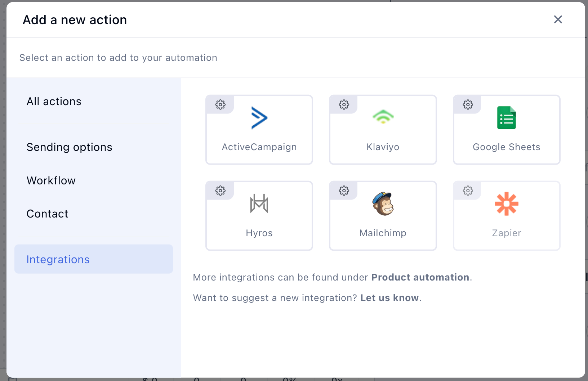Image resolution: width=588 pixels, height=381 pixels.
Task: Select the ActiveCampaign arrow logo
Action: click(259, 118)
